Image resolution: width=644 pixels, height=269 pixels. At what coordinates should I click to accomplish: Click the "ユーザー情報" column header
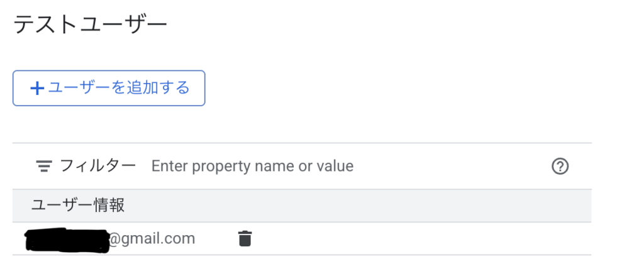point(78,205)
